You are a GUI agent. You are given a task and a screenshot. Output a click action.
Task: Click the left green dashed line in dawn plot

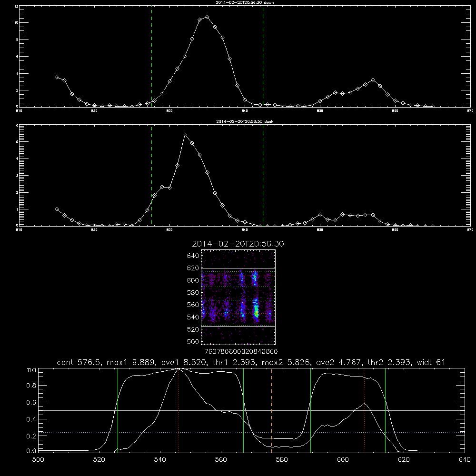(151, 56)
